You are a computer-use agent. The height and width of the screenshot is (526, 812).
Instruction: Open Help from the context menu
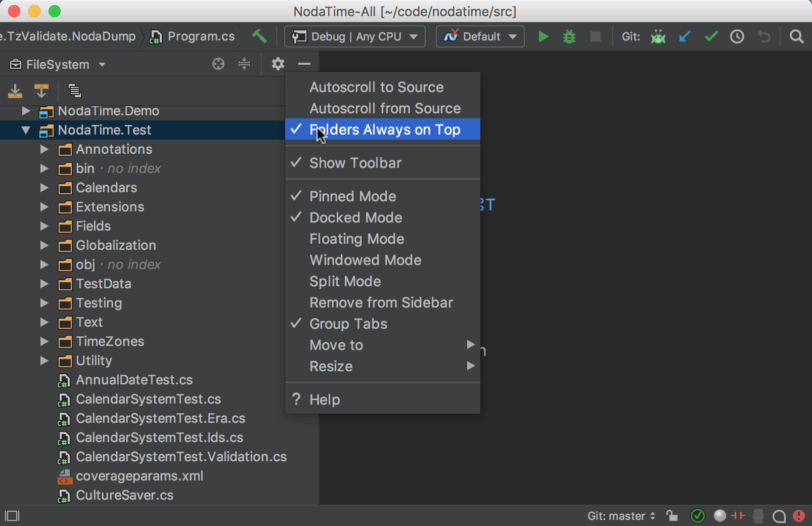tap(383, 400)
